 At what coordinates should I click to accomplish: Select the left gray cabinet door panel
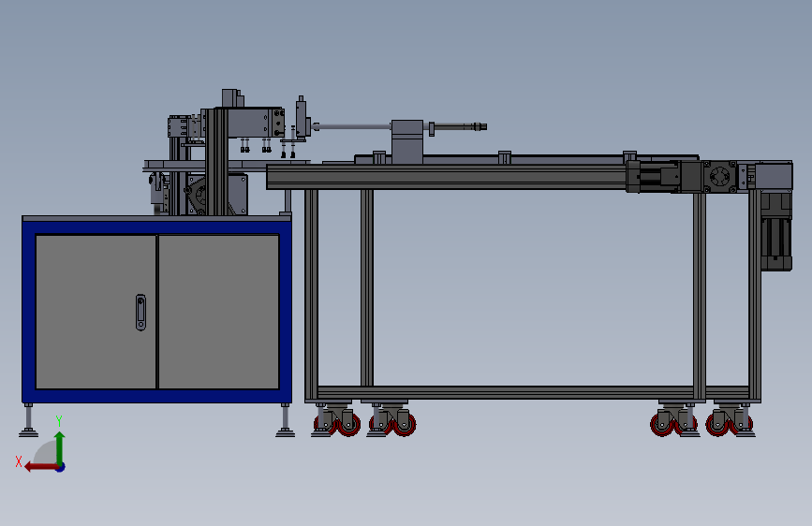(x=96, y=312)
